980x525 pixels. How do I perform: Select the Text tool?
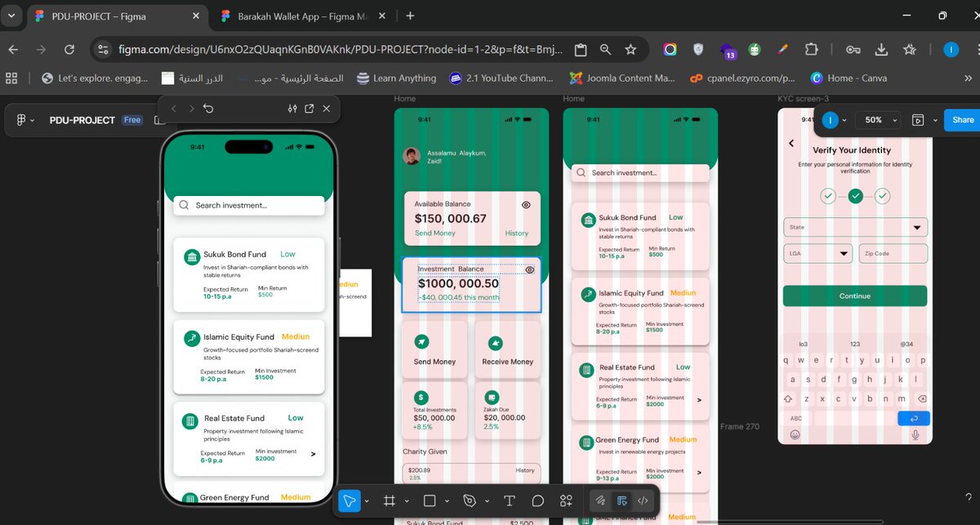[x=509, y=500]
